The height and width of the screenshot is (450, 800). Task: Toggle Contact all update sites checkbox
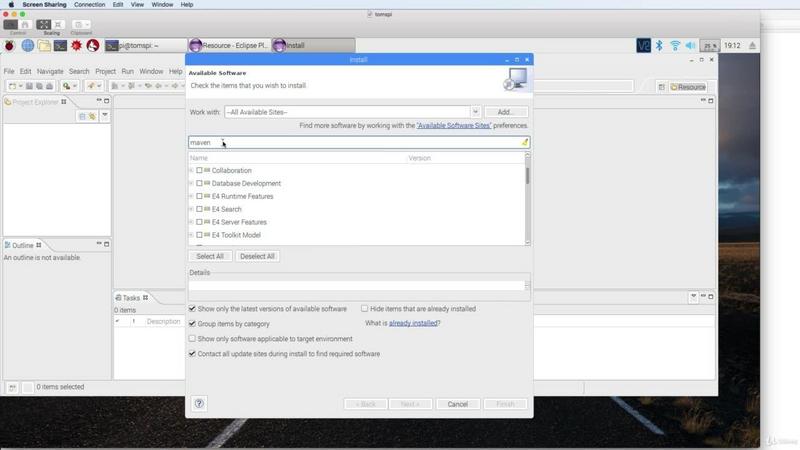[192, 353]
